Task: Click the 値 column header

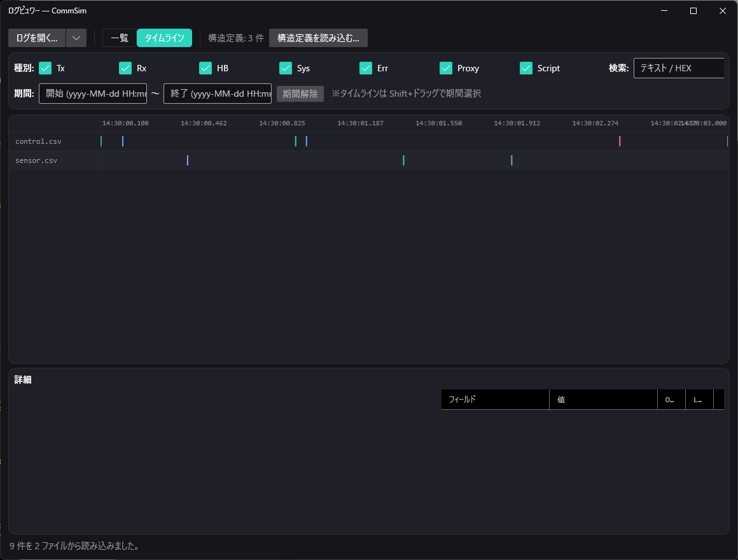Action: (603, 400)
